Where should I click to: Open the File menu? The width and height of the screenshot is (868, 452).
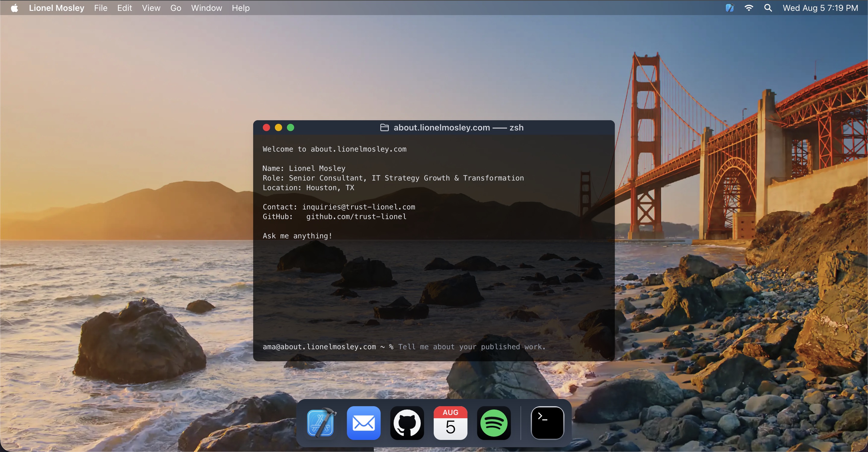tap(101, 8)
